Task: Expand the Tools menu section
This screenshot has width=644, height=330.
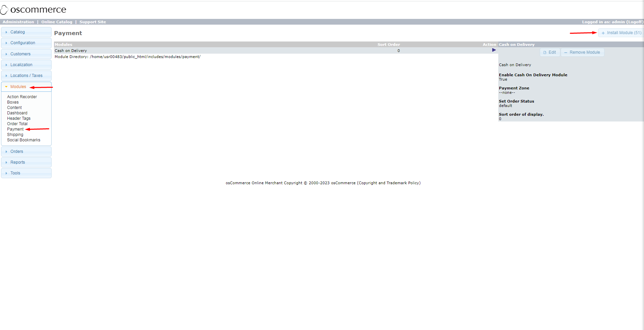Action: [x=26, y=173]
